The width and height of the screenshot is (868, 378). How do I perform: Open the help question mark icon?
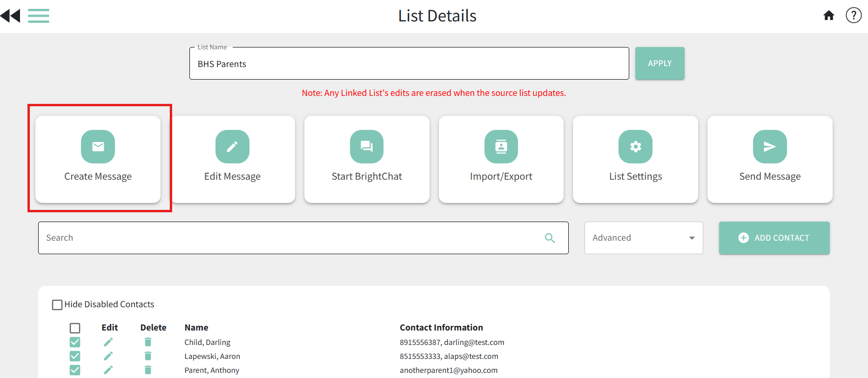pyautogui.click(x=854, y=15)
